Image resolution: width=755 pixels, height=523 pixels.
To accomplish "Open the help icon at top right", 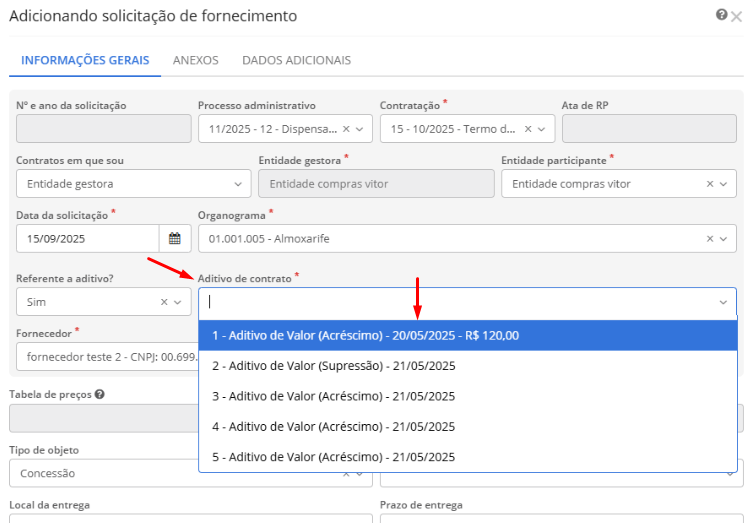I will tap(721, 15).
